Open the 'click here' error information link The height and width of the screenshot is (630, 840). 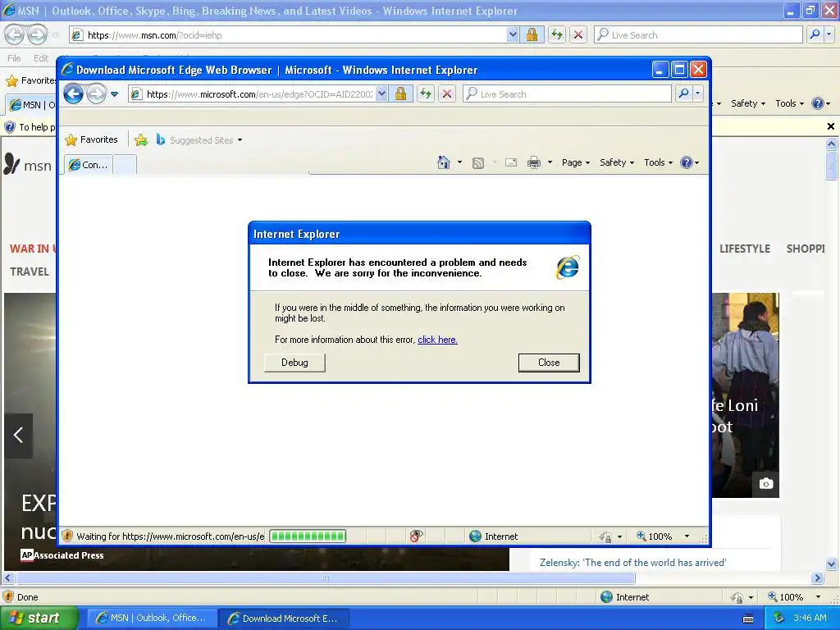coord(437,340)
